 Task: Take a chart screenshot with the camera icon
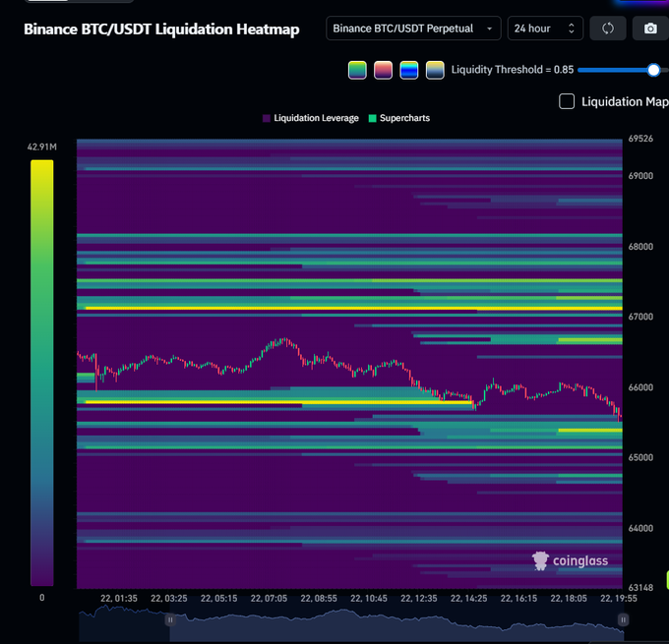click(x=650, y=29)
